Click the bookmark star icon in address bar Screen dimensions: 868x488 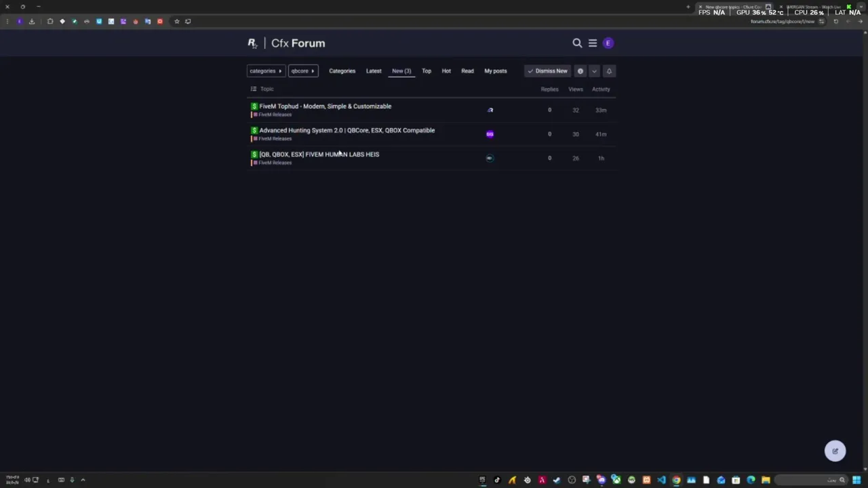177,22
